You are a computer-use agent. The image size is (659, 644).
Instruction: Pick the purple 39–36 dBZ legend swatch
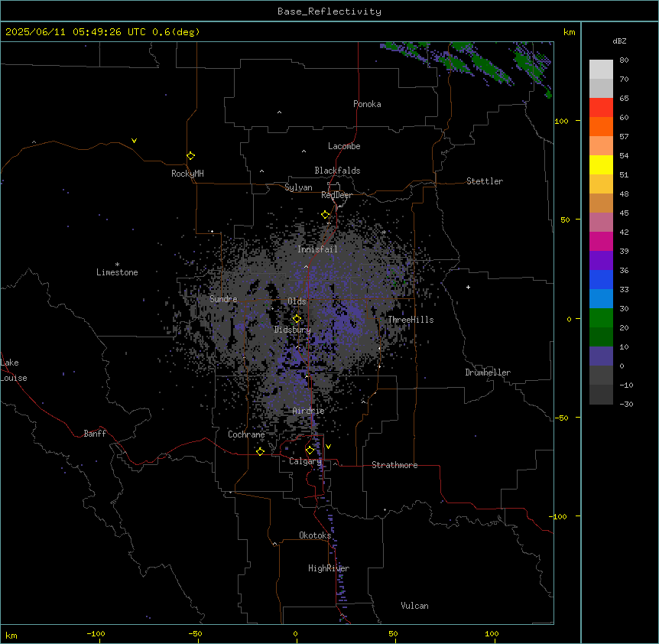click(601, 260)
